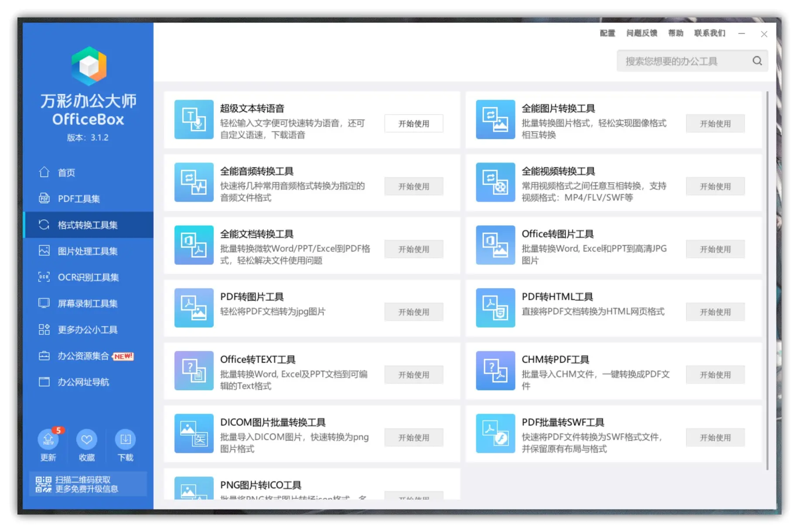
Task: Open 图片处理工具集 in the sidebar
Action: pyautogui.click(x=89, y=251)
